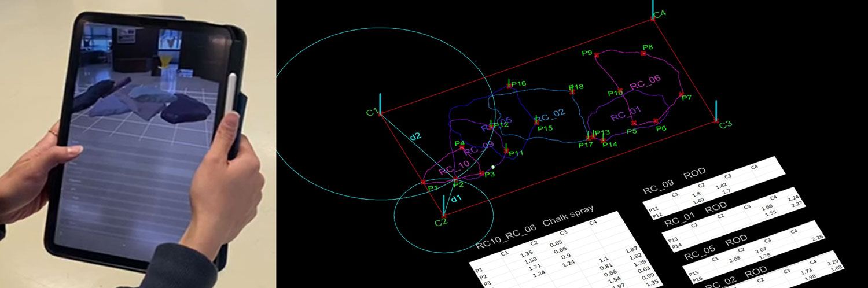This screenshot has height=288, width=868.
Task: Select the 'RC_09 ROD' table title
Action: click(674, 180)
